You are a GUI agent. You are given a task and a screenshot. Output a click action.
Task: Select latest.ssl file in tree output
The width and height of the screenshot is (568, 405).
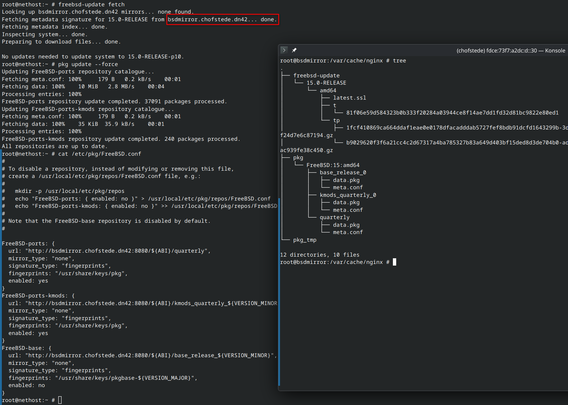tap(350, 98)
